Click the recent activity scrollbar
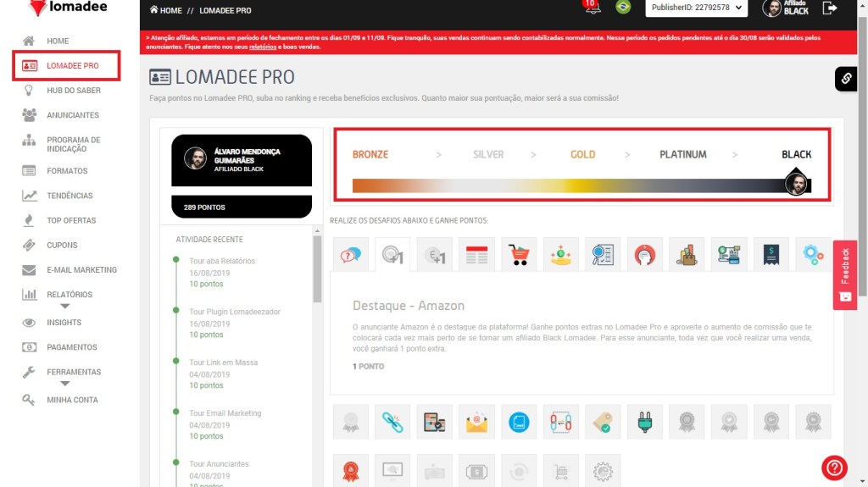868x487 pixels. [317, 269]
